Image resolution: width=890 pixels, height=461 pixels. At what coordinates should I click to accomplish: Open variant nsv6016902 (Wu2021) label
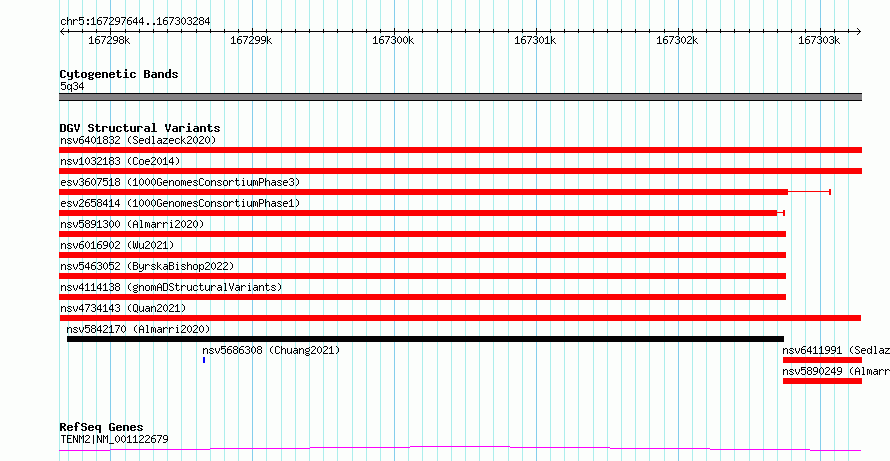tap(117, 245)
